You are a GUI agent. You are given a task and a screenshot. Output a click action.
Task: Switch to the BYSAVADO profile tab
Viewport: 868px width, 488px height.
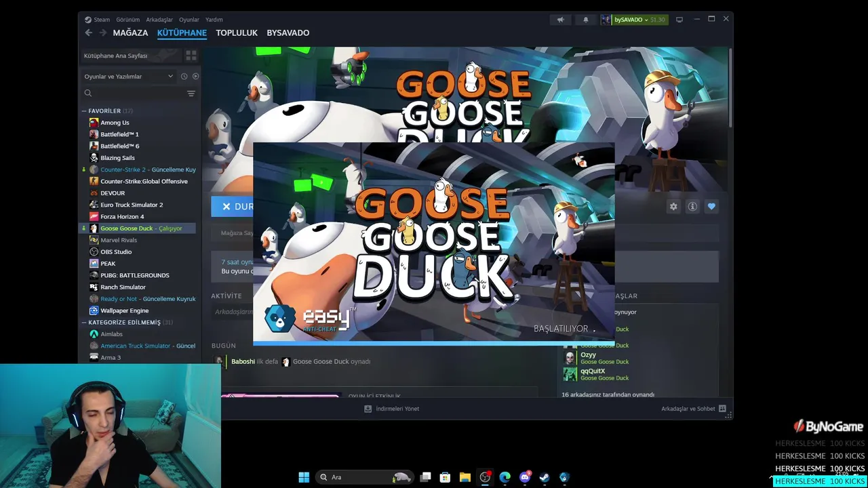pos(288,33)
